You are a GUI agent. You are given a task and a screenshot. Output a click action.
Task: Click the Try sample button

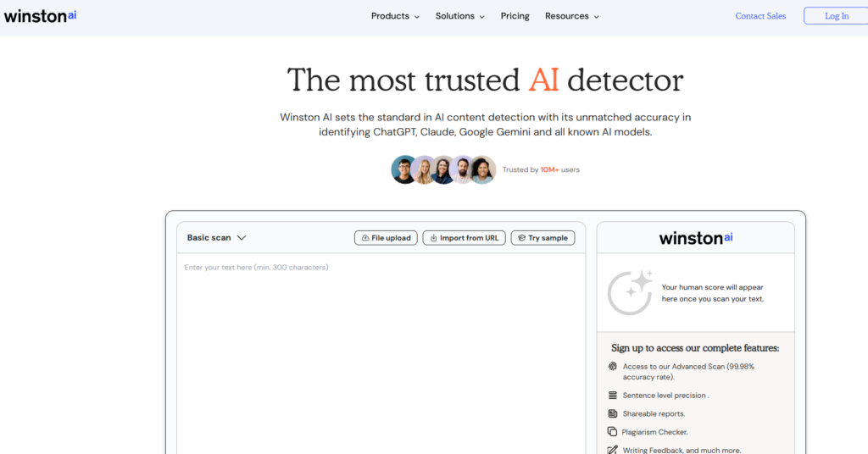coord(542,238)
